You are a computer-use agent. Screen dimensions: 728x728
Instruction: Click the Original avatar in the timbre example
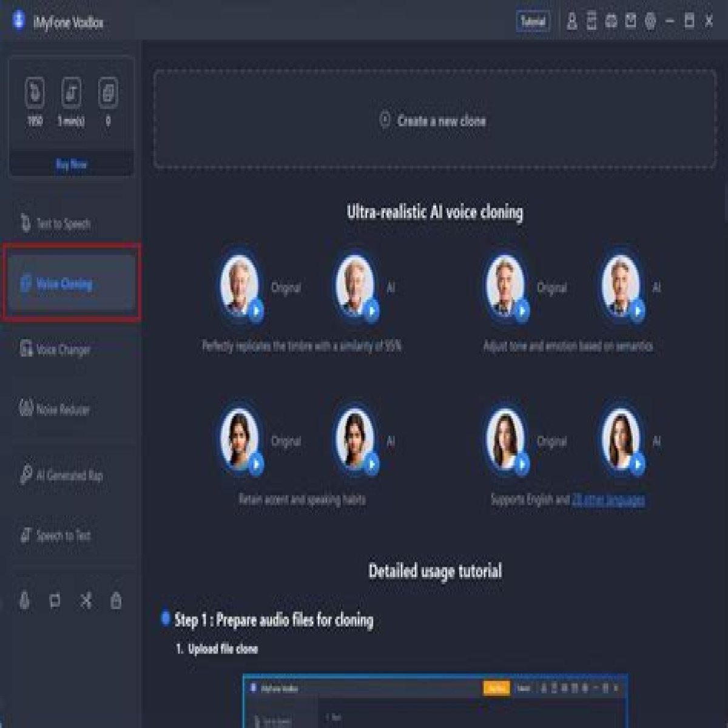pyautogui.click(x=239, y=285)
